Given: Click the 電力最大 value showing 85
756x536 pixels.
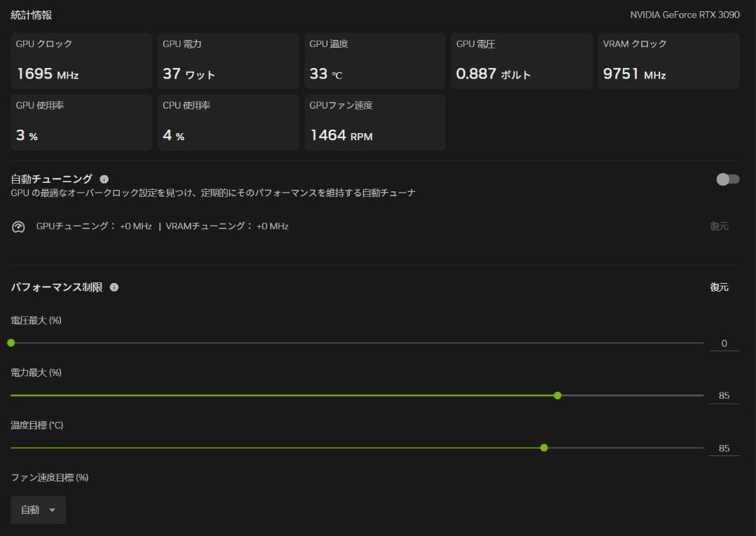Looking at the screenshot, I should coord(724,395).
